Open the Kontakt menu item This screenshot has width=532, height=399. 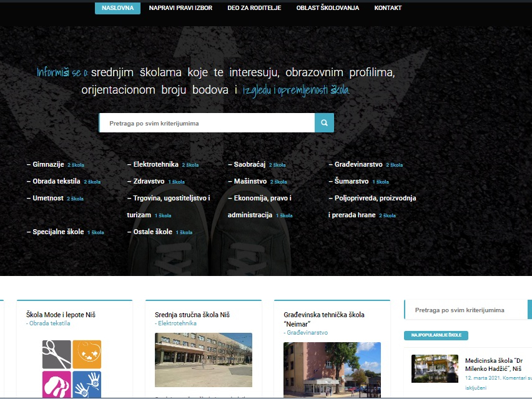pyautogui.click(x=388, y=8)
